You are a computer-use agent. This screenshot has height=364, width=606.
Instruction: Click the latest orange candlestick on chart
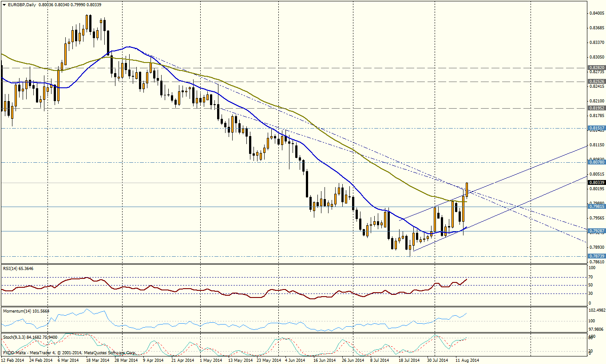click(467, 190)
